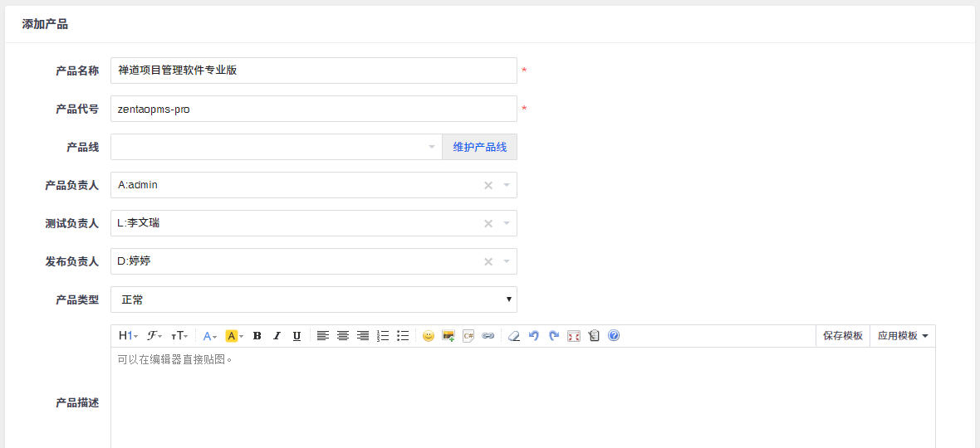The width and height of the screenshot is (980, 448).
Task: Switch the editor to fullscreen mode
Action: [x=574, y=336]
